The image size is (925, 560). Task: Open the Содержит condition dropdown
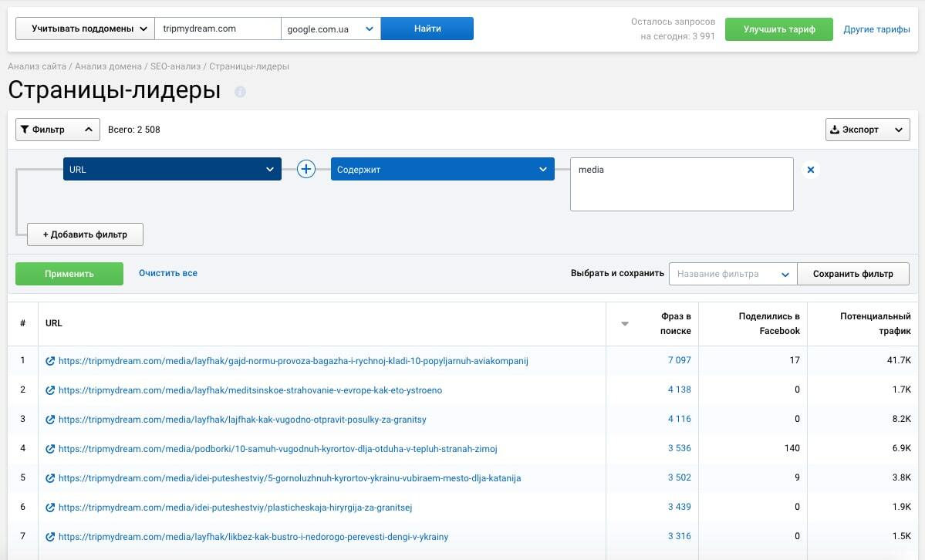pyautogui.click(x=442, y=170)
